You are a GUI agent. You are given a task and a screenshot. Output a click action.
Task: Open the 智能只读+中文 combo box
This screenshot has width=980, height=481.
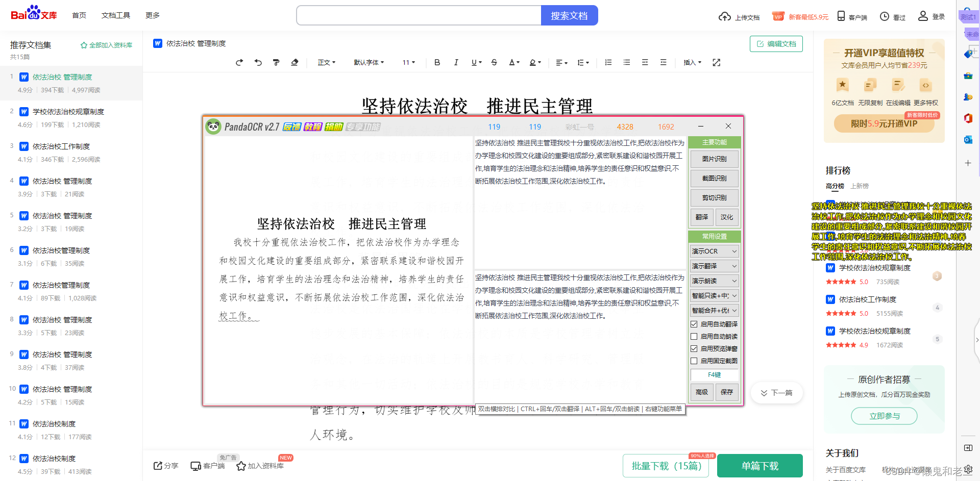715,295
